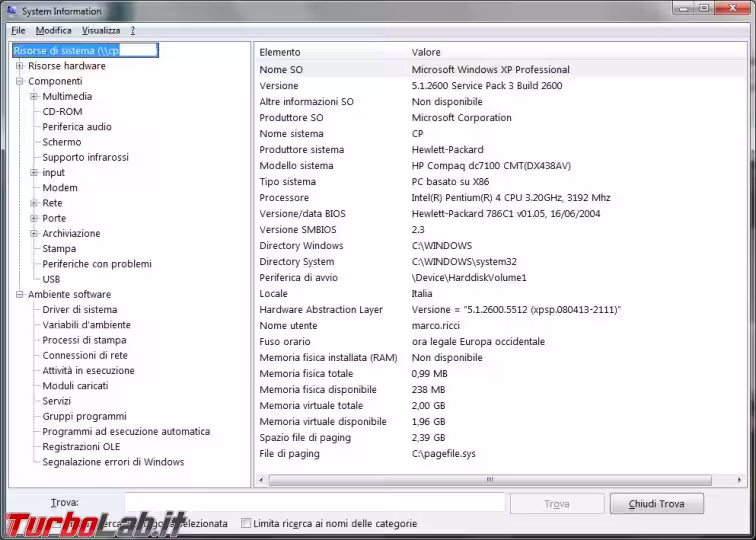
Task: Enable Limita ricerca ai nomi delle categorie
Action: pos(247,523)
